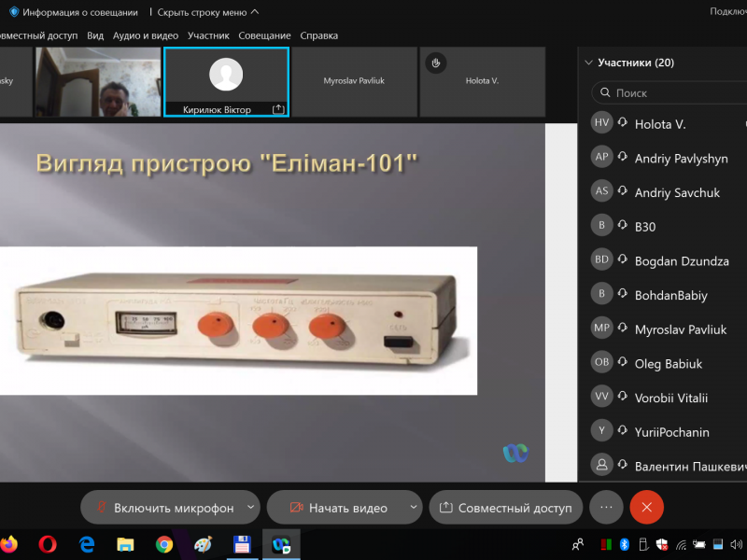
Task: Launch Google Chrome from the taskbar
Action: click(164, 543)
